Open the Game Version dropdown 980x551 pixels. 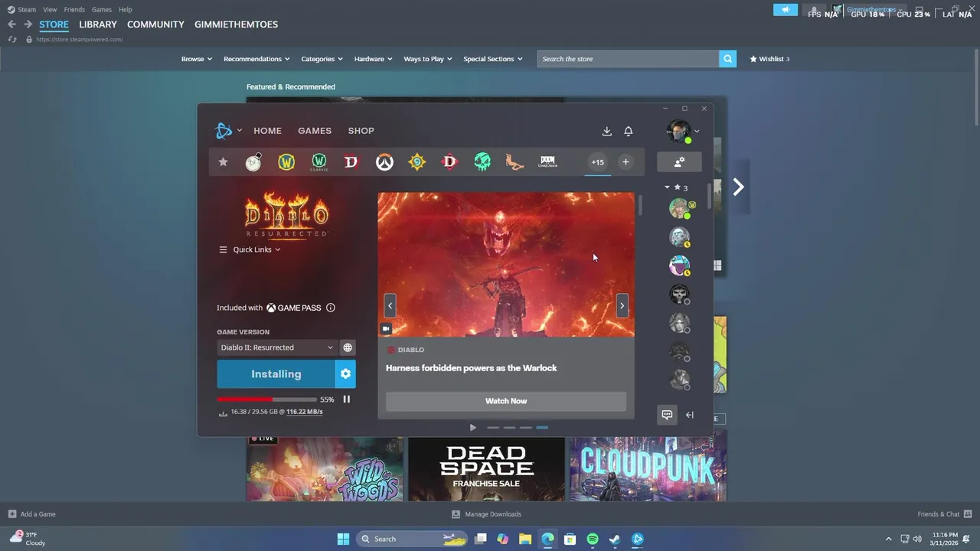coord(276,347)
